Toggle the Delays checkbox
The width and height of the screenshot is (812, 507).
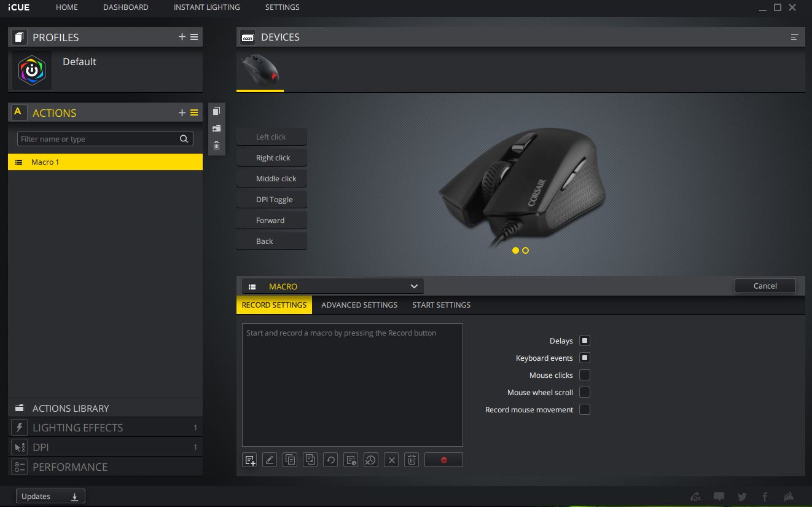585,340
